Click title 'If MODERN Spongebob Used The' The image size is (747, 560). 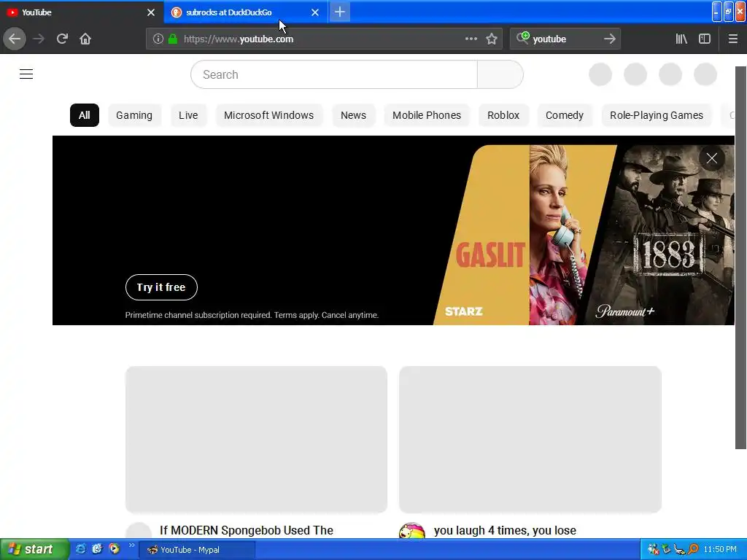[247, 530]
